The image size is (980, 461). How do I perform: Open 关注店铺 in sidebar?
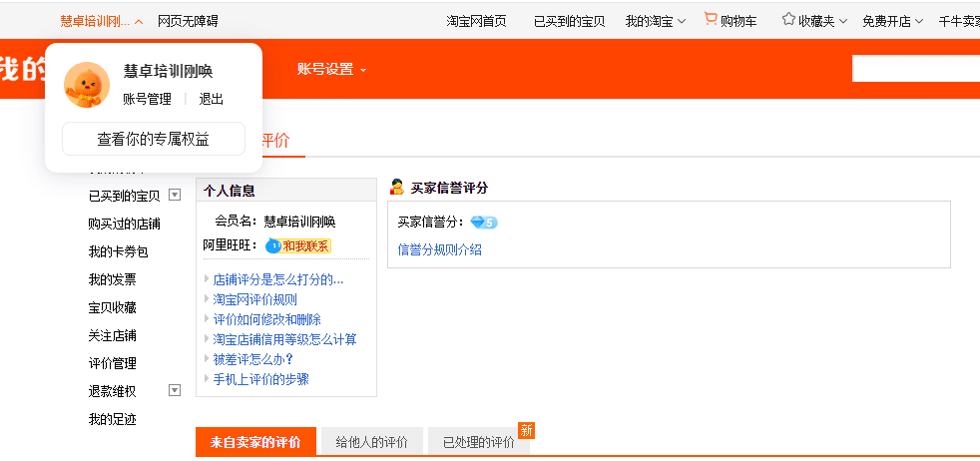[113, 335]
